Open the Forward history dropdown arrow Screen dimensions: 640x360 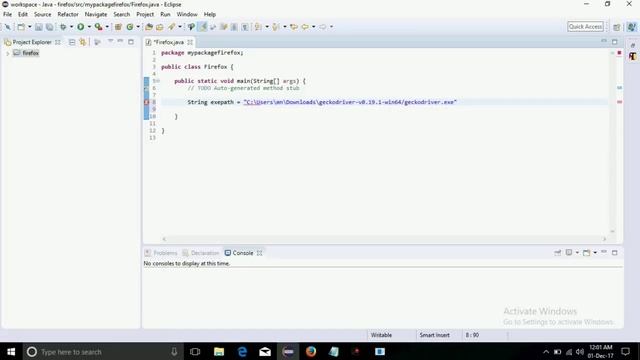331,27
